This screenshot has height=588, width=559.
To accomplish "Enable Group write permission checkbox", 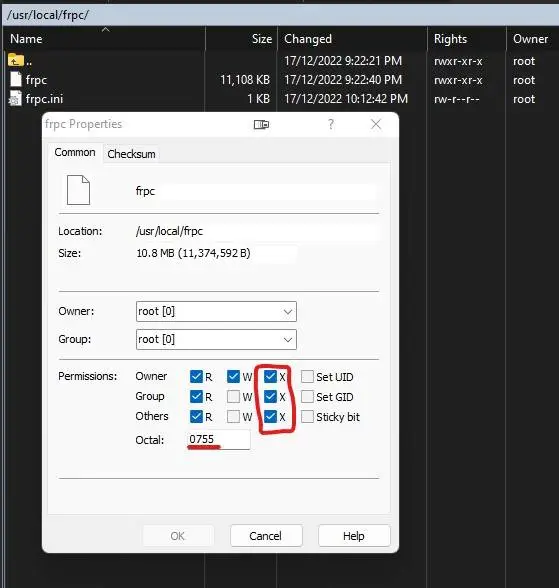I will pyautogui.click(x=233, y=396).
